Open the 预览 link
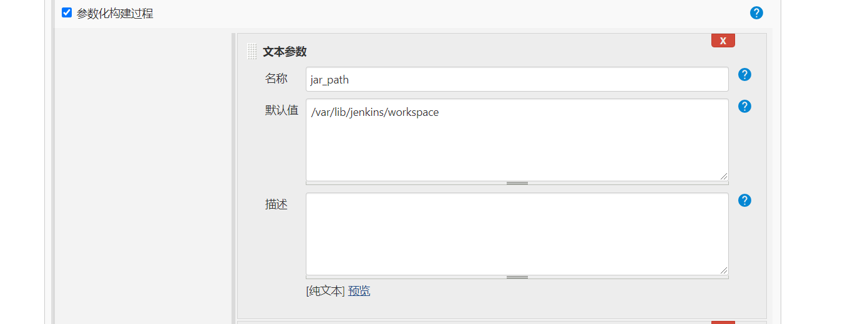The width and height of the screenshot is (868, 324). pyautogui.click(x=359, y=291)
